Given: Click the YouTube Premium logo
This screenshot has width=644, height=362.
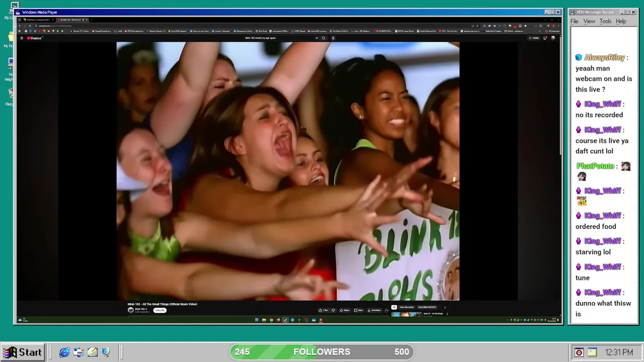Looking at the screenshot, I should (34, 38).
